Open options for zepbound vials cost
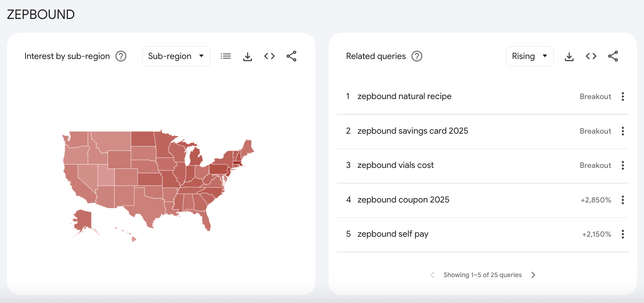This screenshot has height=303, width=644. pos(623,165)
